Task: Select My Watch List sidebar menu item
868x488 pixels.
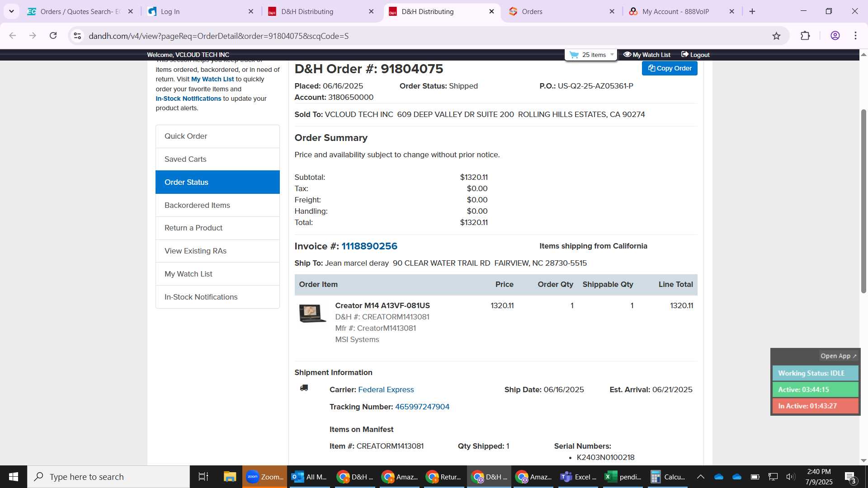Action: [217, 274]
